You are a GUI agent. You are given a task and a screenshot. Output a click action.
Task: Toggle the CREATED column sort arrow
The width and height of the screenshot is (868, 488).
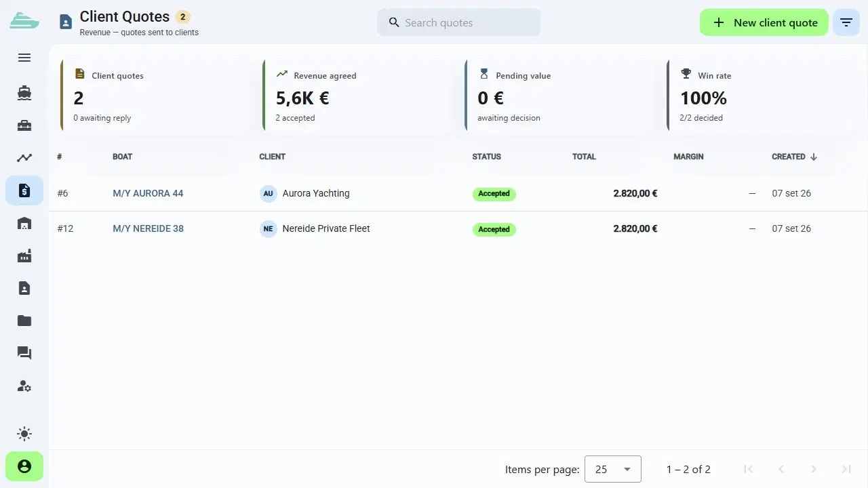814,157
